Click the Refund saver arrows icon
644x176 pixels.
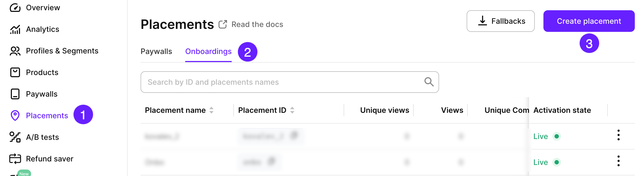[15, 159]
